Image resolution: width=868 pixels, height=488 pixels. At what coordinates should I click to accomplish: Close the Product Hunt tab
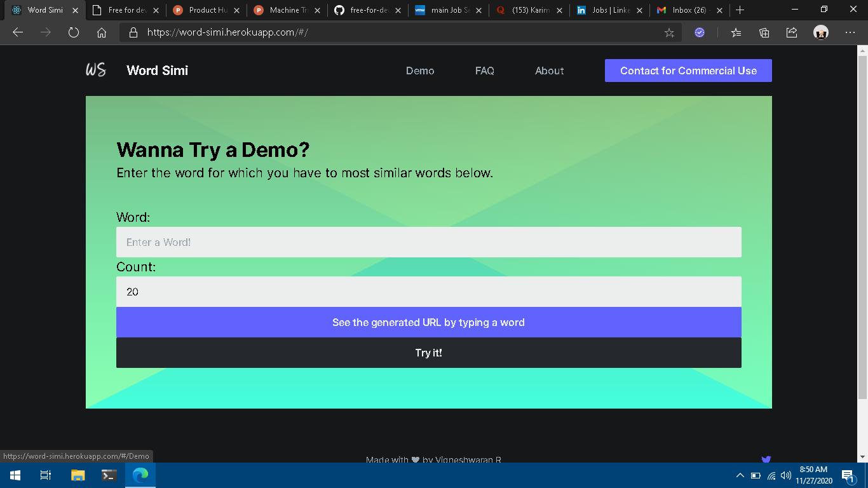[x=236, y=10]
